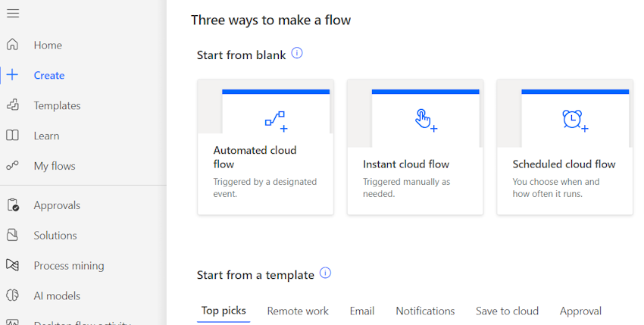Screen dimensions: 644x325
Task: Open the Templates sidebar icon
Action: (13, 105)
